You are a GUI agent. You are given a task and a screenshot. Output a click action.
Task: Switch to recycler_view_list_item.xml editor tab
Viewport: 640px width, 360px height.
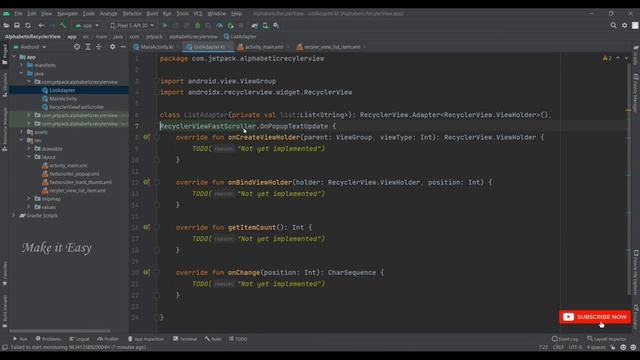point(331,47)
